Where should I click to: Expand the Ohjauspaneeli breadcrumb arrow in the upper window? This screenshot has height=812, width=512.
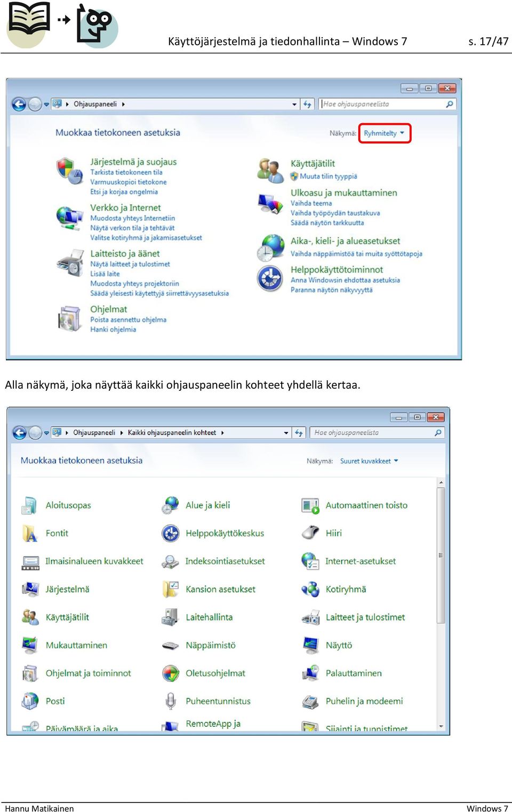123,104
